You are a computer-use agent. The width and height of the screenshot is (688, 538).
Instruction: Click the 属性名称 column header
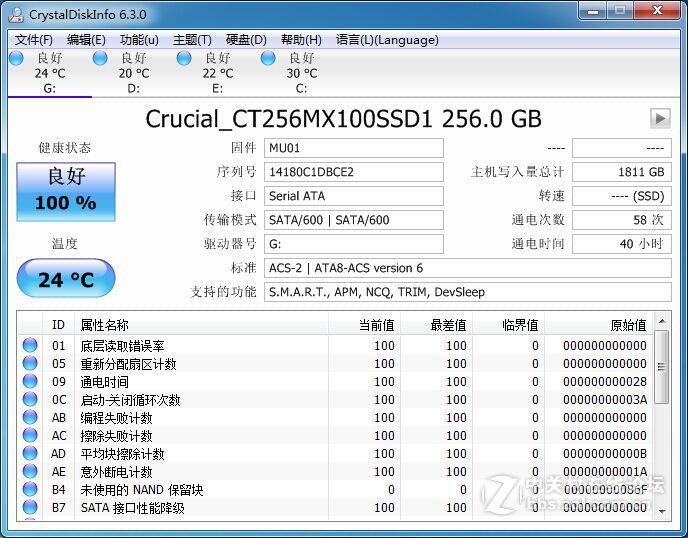pos(201,325)
